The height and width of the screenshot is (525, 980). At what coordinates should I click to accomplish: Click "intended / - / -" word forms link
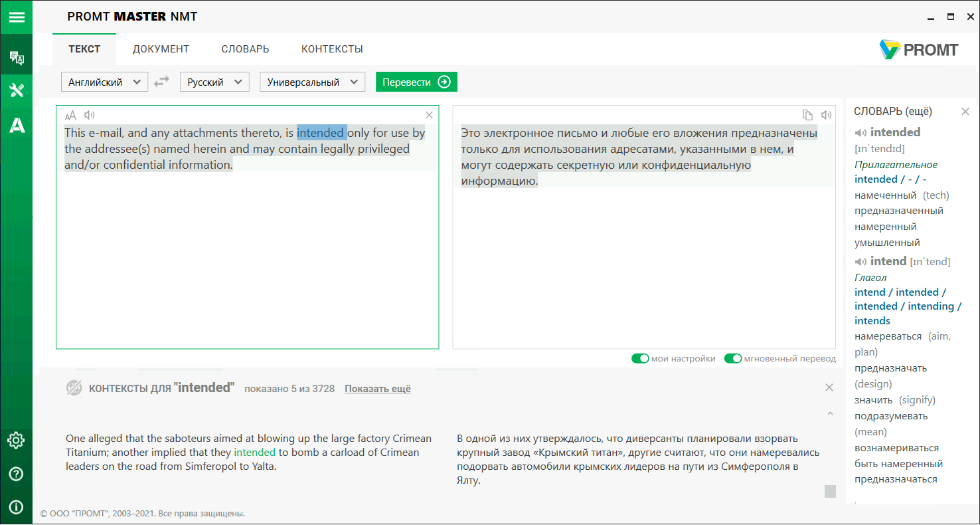890,179
